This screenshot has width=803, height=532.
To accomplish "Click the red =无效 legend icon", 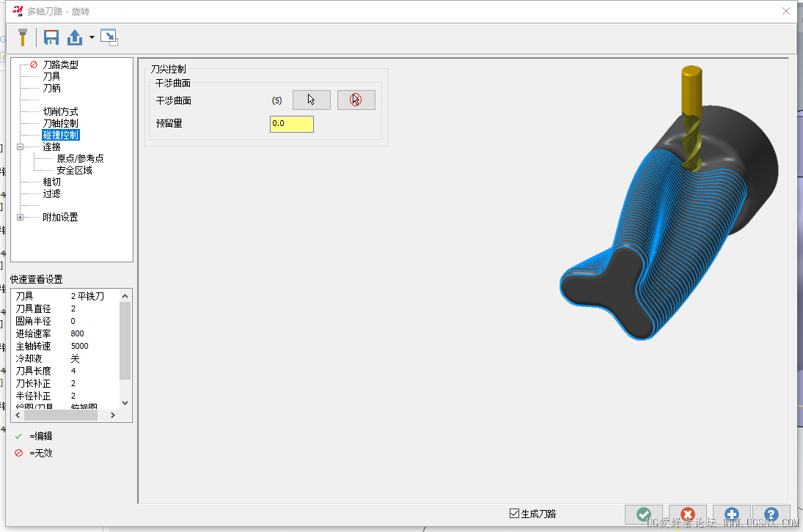I will (18, 453).
